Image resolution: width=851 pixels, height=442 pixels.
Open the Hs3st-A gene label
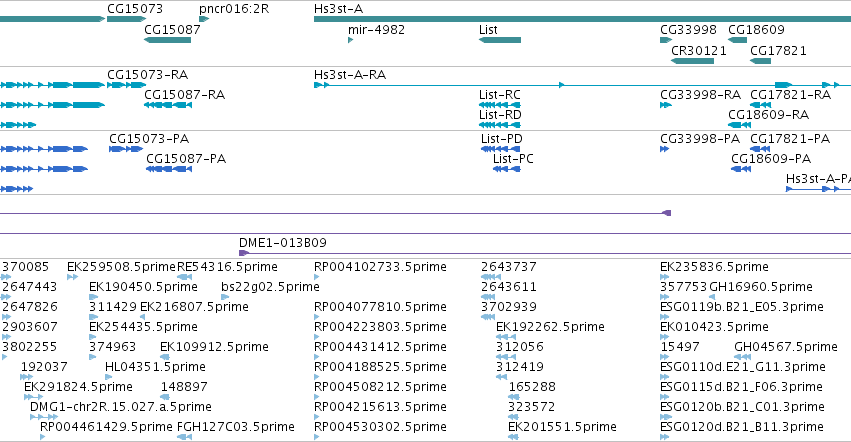339,9
